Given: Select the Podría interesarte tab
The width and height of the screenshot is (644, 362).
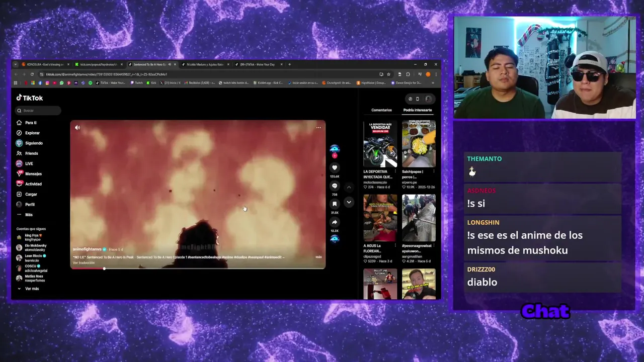Looking at the screenshot, I should (x=418, y=110).
